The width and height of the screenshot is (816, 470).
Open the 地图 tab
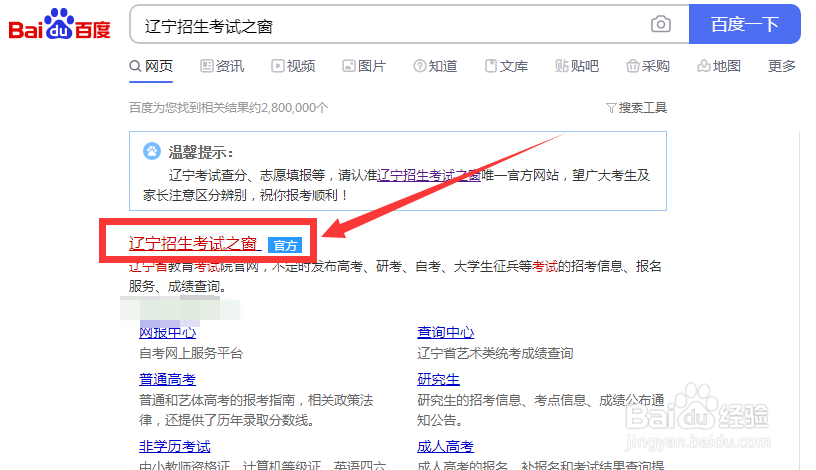(x=719, y=66)
